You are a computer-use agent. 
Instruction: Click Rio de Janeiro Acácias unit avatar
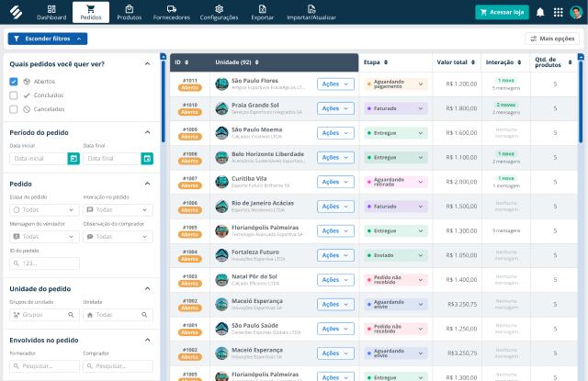221,207
